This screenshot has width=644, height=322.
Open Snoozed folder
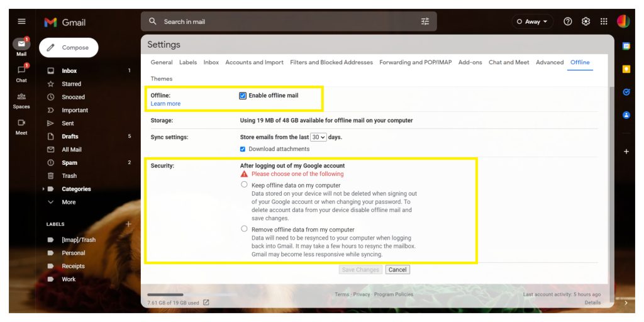tap(73, 97)
